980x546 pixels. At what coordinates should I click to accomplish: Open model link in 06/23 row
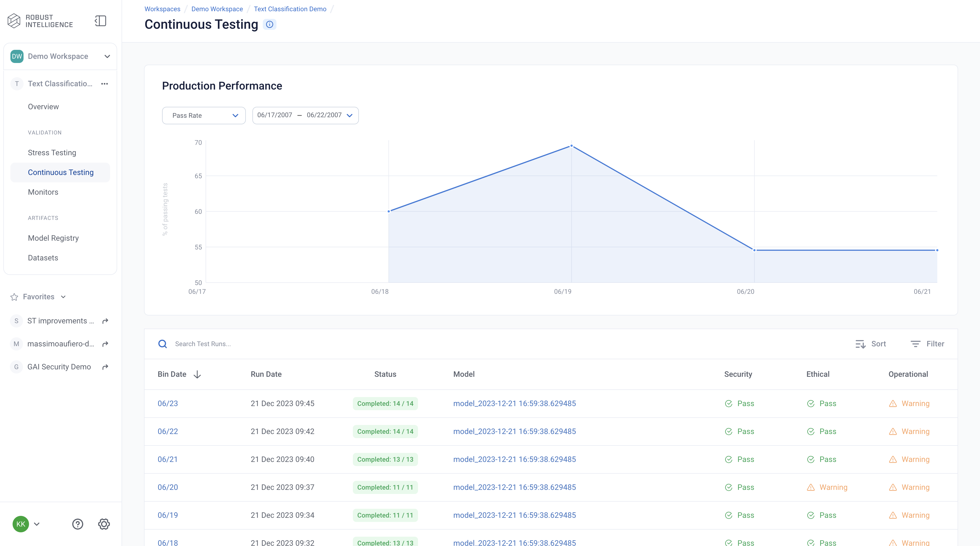point(514,404)
